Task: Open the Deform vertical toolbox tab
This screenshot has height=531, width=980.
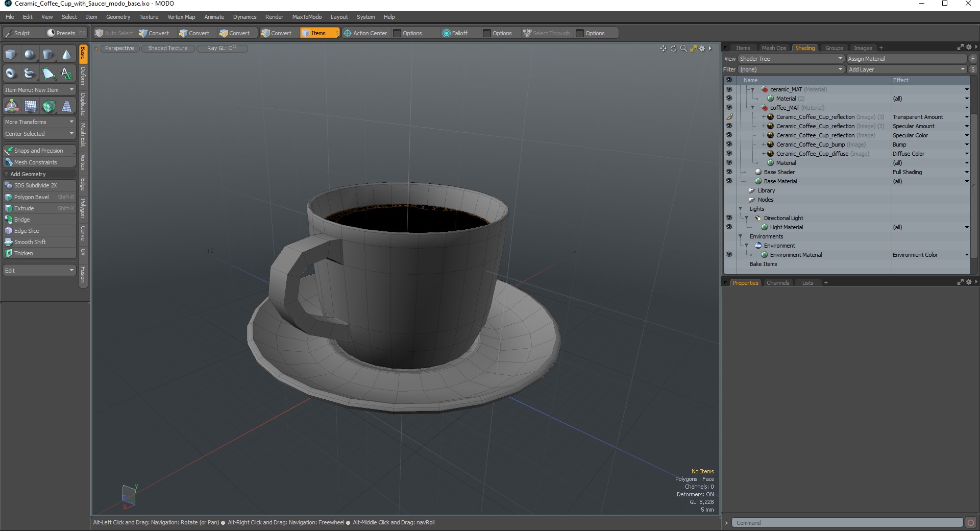Action: click(83, 77)
